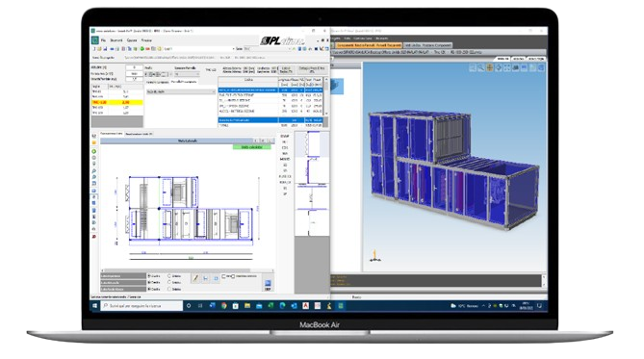This screenshot has height=359, width=644.
Task: Select the second-row right radio option
Action: pos(169,283)
